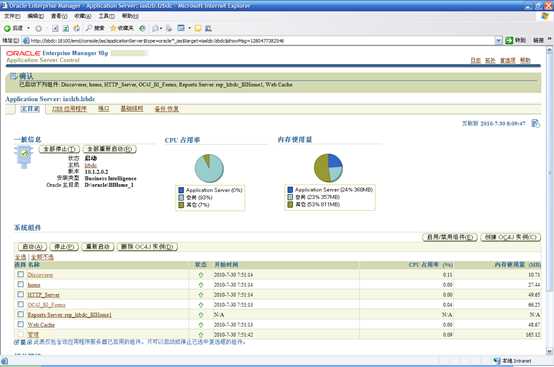Open the 工具 (Tools) menu
This screenshot has width=554, height=367.
point(106,16)
